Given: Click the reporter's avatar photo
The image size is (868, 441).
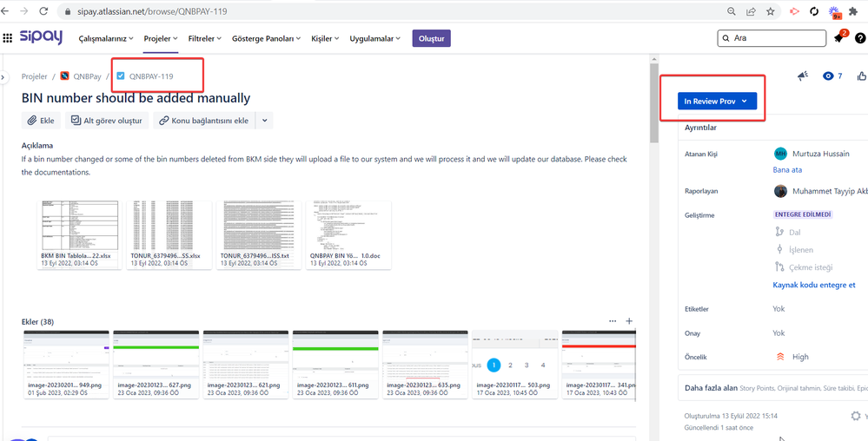Looking at the screenshot, I should [780, 191].
